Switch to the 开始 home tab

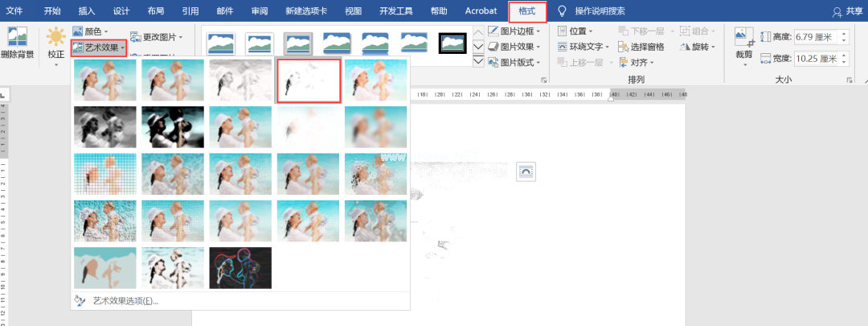coord(52,11)
